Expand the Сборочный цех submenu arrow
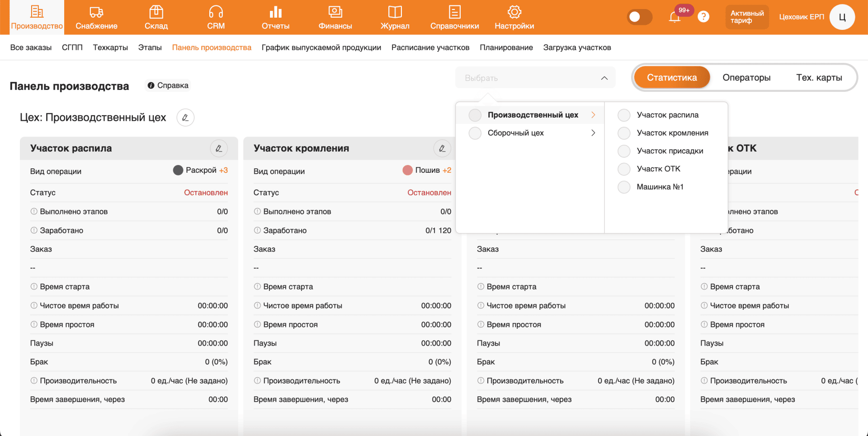The image size is (868, 436). pos(593,133)
